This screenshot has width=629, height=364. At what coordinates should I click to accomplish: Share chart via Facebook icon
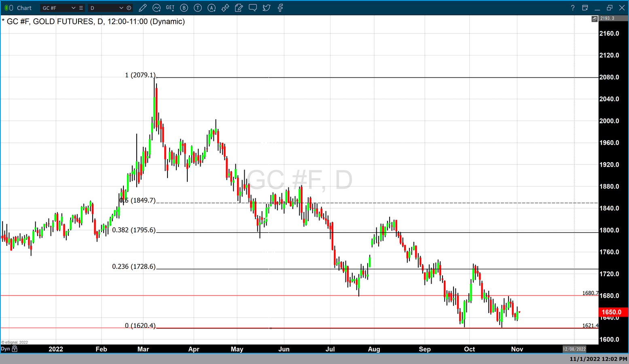pyautogui.click(x=280, y=8)
